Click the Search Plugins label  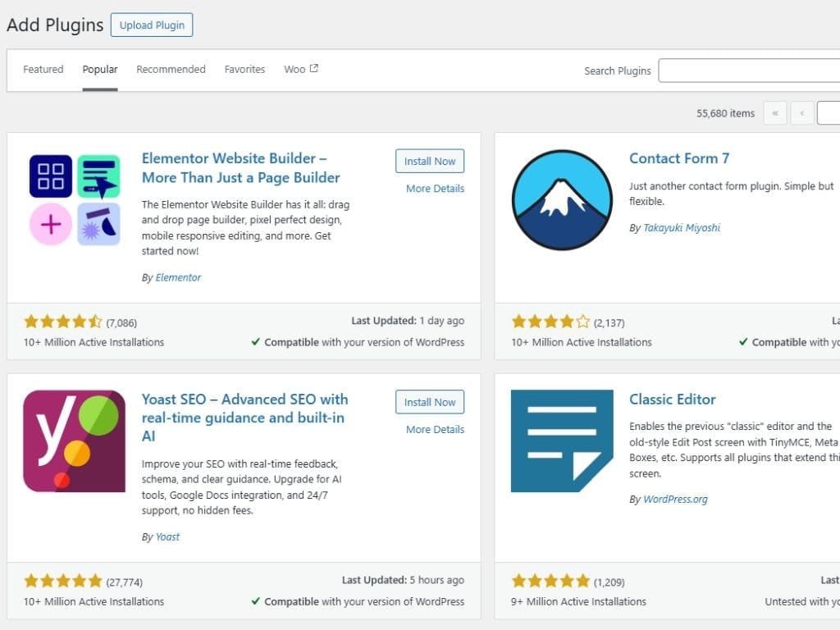coord(617,71)
